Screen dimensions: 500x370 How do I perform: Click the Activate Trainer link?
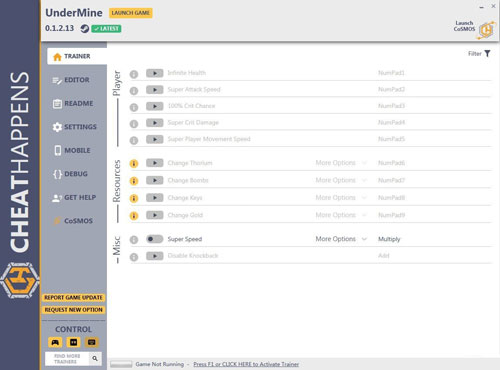pos(246,364)
